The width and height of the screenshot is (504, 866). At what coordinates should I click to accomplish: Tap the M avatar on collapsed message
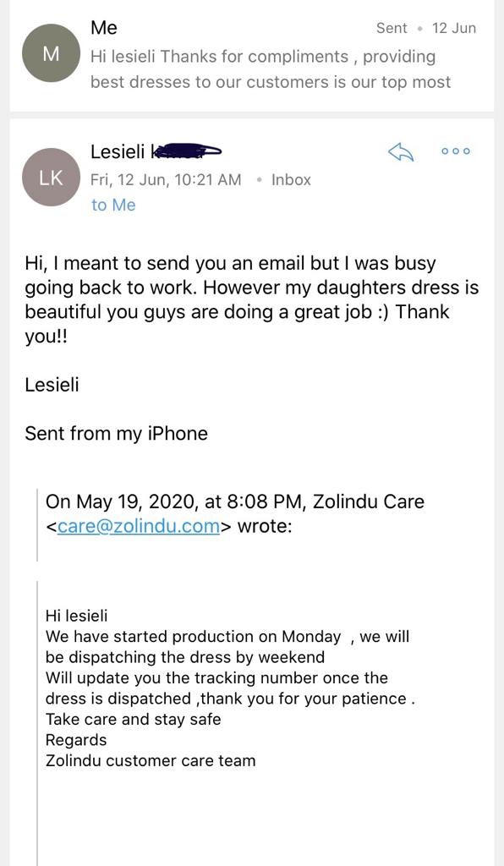click(x=51, y=53)
